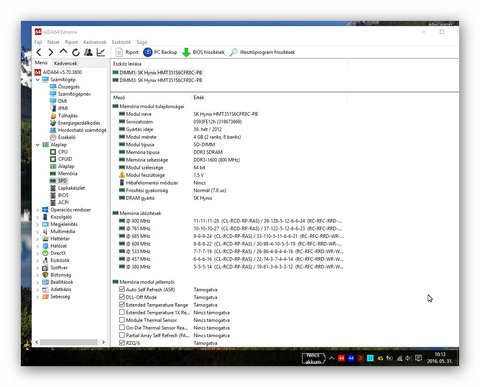Viewport: 480px width, 387px height.
Task: Show hidden tray icons chevron
Action: [x=332, y=358]
